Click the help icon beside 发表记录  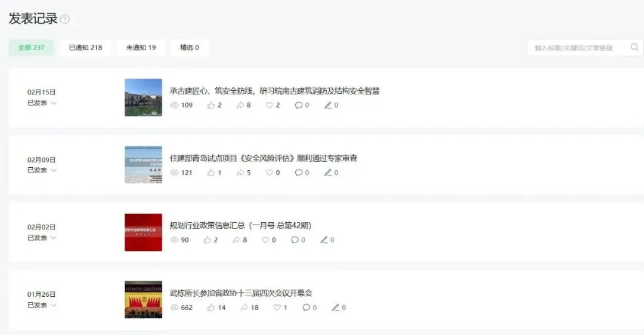65,19
